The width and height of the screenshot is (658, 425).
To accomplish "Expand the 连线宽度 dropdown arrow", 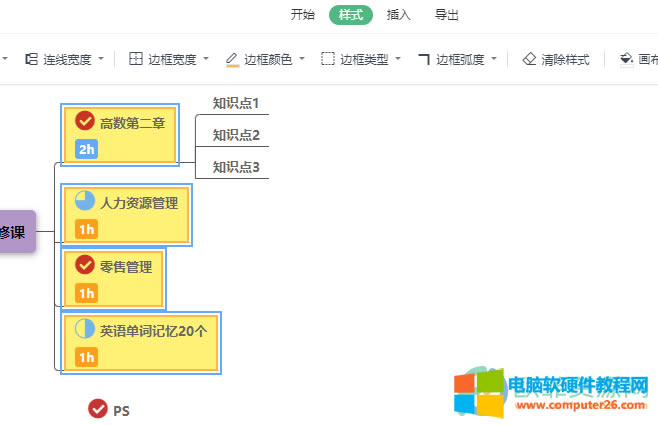I will 101,60.
